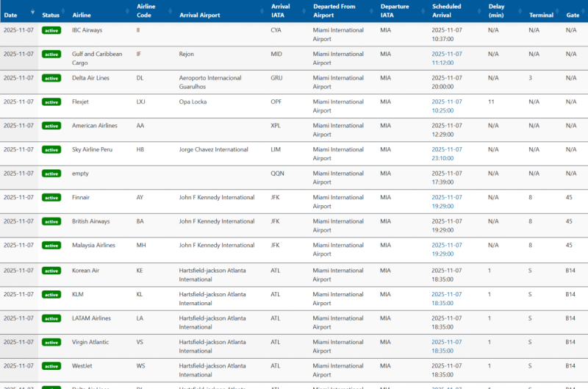Open Sky Airline Peru 23:10:00 arrival link
The image size is (588, 389).
[x=447, y=154]
